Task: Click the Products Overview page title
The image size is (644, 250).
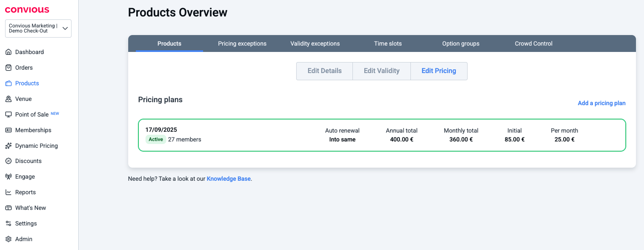Action: [178, 13]
